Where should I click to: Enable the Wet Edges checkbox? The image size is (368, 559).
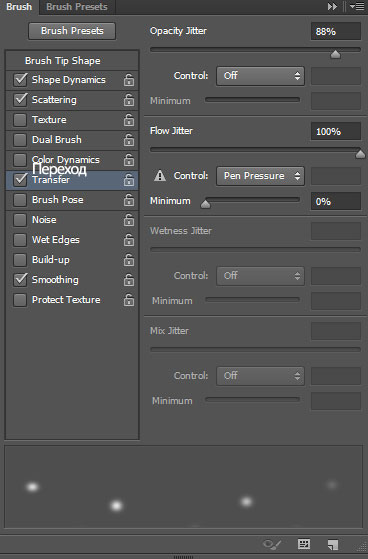pyautogui.click(x=20, y=240)
